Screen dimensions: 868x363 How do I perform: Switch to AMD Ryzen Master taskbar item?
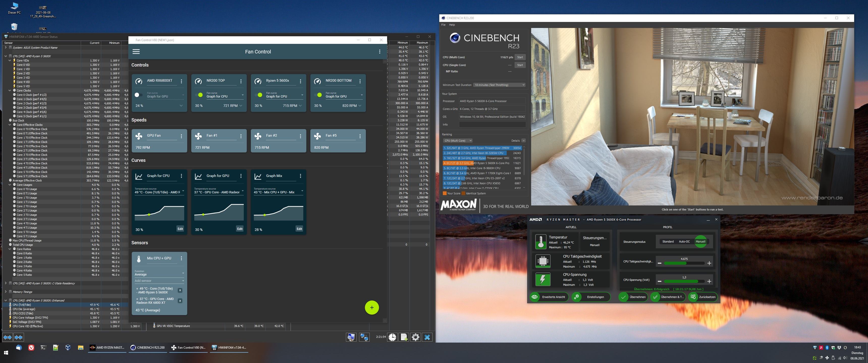point(107,348)
